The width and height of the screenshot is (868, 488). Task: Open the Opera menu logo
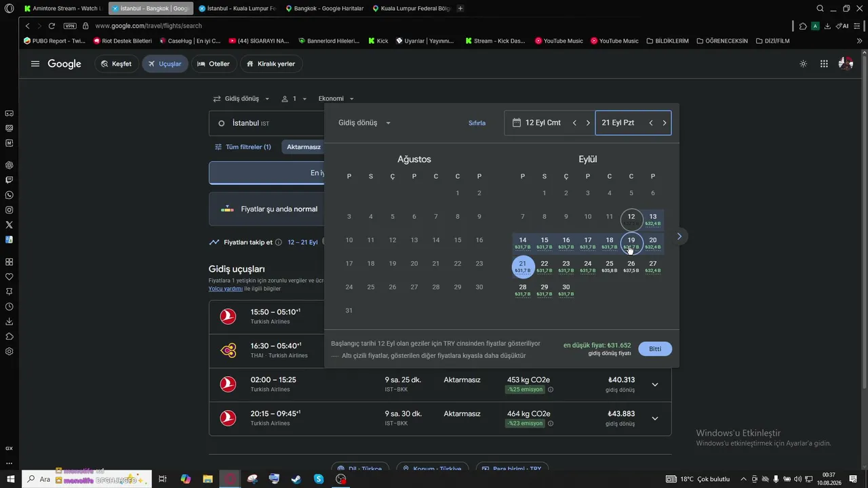[9, 9]
